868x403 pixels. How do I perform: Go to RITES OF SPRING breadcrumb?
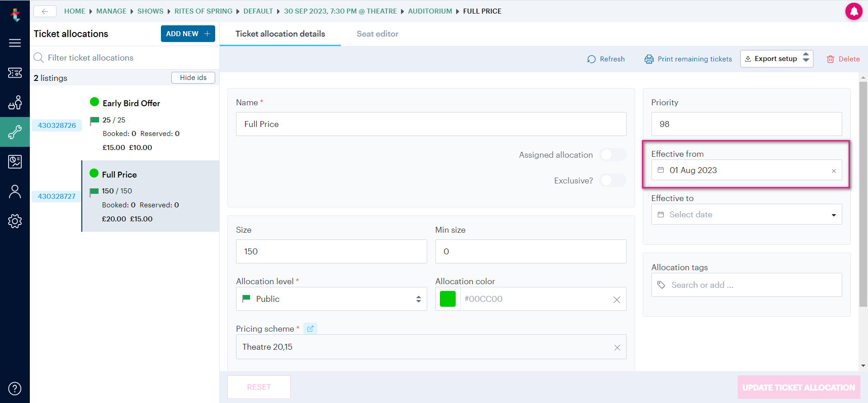tap(203, 11)
